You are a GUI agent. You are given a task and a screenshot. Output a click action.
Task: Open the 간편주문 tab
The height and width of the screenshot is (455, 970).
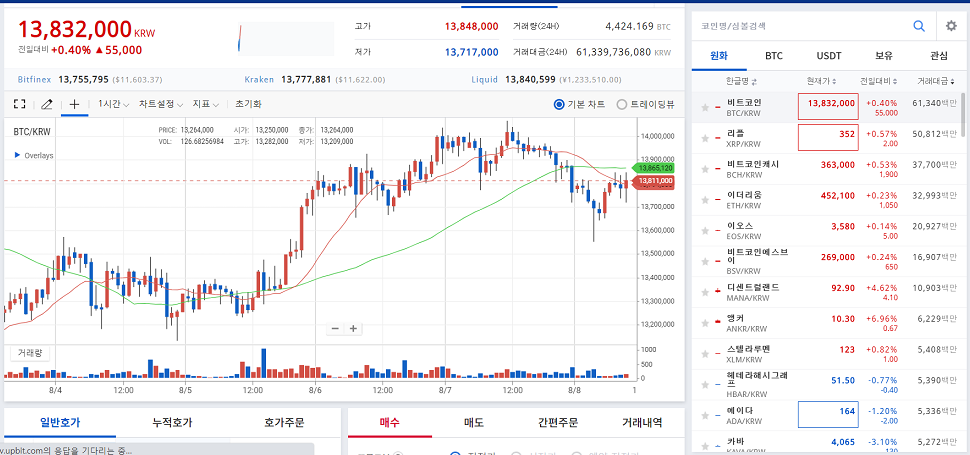click(558, 423)
